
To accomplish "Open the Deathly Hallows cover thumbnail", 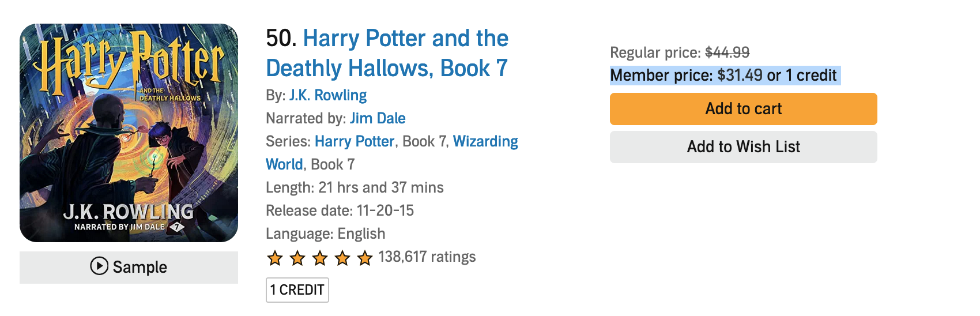I will click(129, 133).
